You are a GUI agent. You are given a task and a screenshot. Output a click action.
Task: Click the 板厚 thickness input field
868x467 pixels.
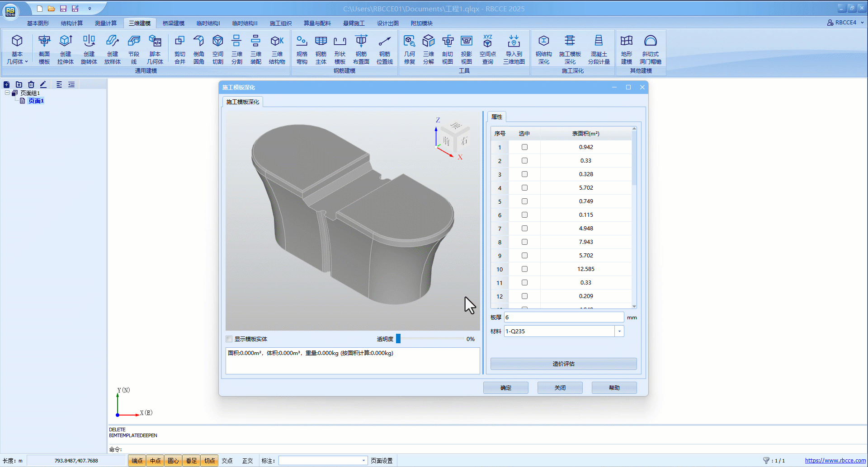(563, 318)
